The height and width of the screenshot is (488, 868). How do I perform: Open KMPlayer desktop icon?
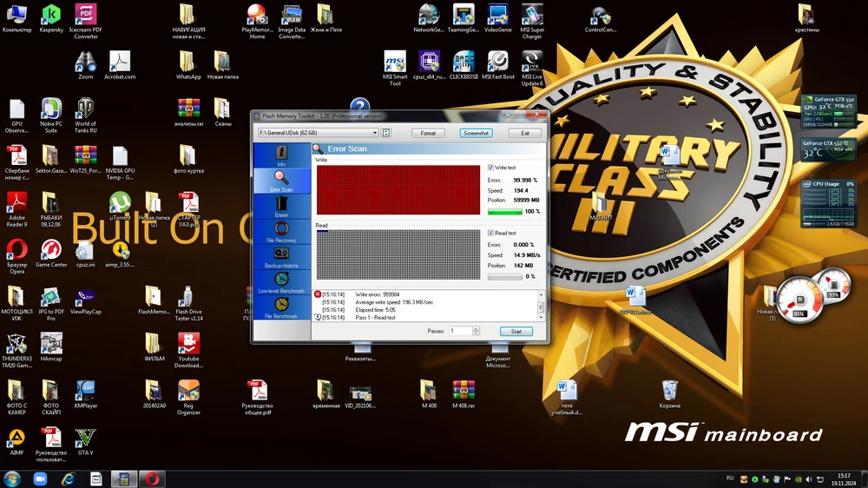(86, 394)
